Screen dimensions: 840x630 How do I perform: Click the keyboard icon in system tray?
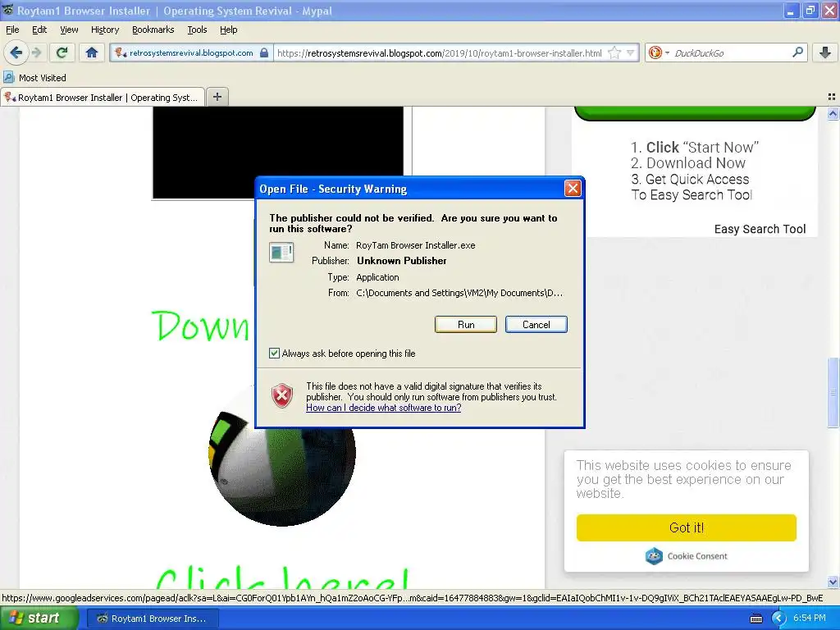(x=756, y=619)
